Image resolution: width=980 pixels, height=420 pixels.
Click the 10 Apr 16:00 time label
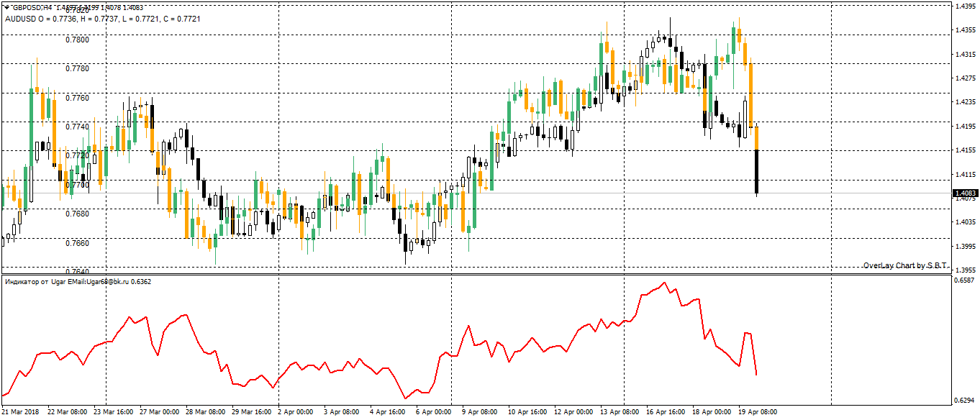tap(528, 412)
